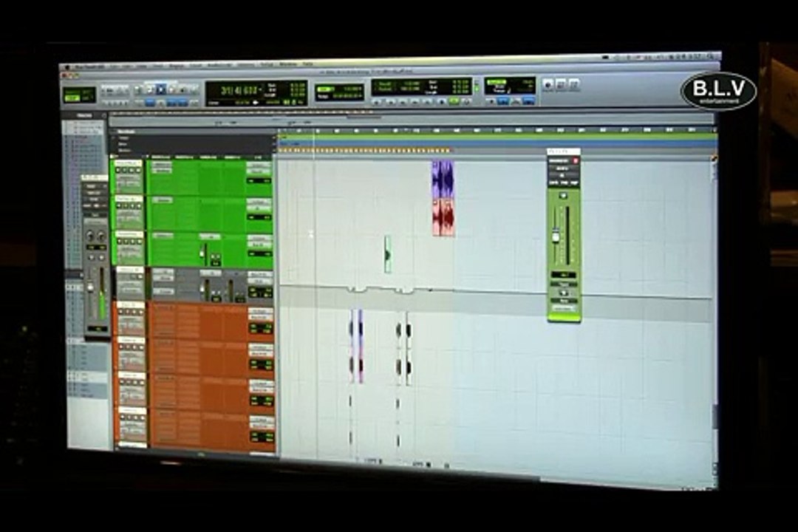Click the Tempo ruler label
Screen dimensions: 798x532
123,138
